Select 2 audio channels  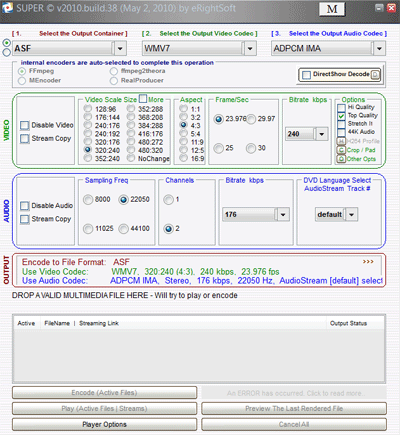[x=168, y=229]
